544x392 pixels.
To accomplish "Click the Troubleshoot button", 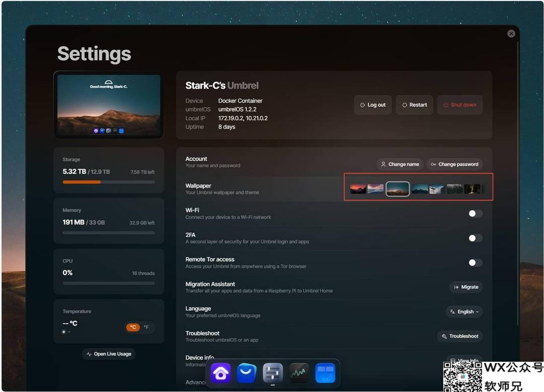I will (460, 336).
